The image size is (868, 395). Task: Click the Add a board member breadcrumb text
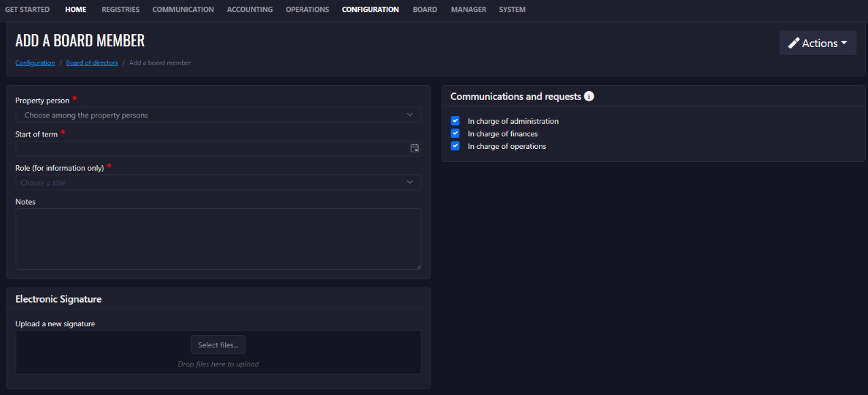[160, 63]
